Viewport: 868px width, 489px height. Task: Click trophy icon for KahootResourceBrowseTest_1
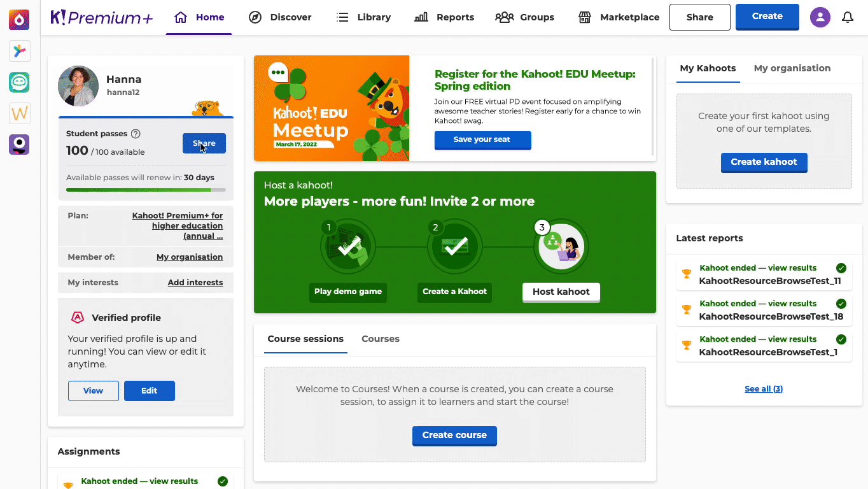[x=687, y=346]
